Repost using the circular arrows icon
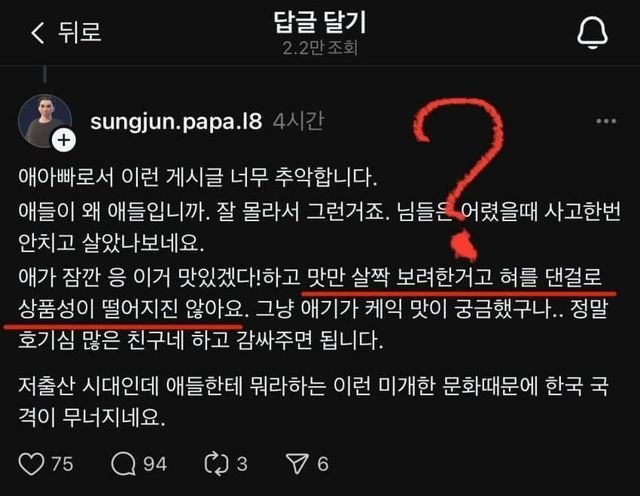Screen dimensions: 640x496 [x=216, y=464]
